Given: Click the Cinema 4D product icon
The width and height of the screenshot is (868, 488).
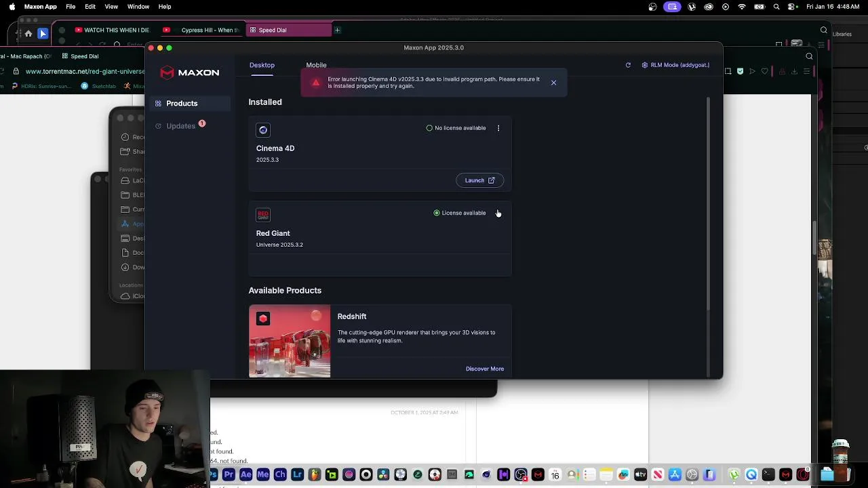Looking at the screenshot, I should [263, 130].
